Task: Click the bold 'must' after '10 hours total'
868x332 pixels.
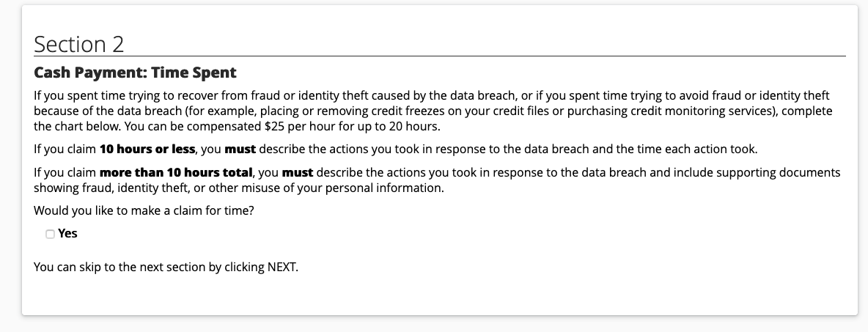Action: 298,172
